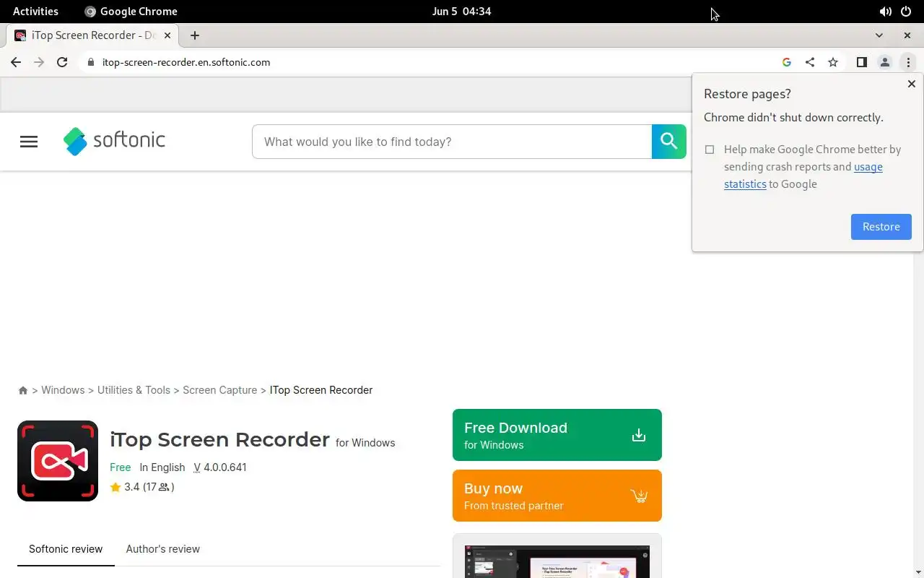Click the browser forward arrow
Image resolution: width=924 pixels, height=578 pixels.
39,62
